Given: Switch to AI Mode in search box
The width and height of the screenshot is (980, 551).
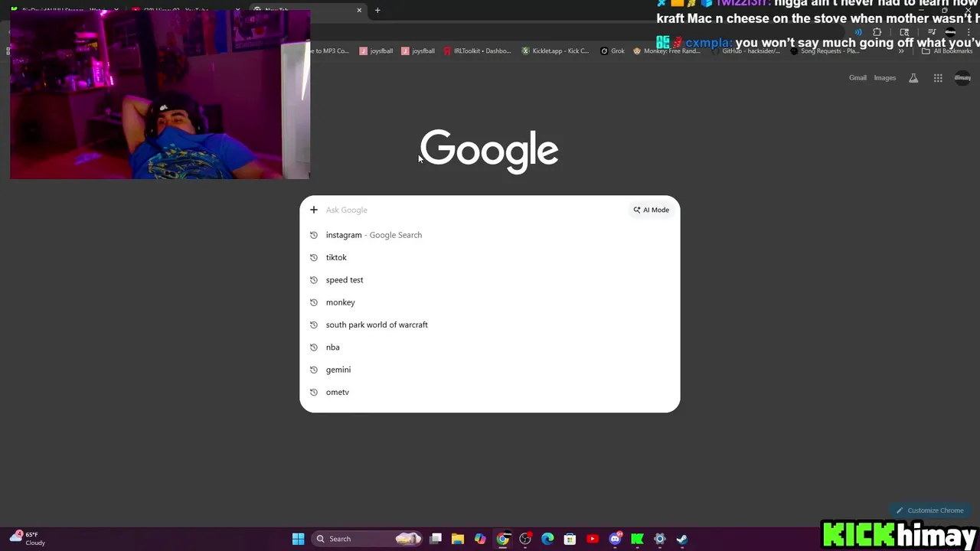Looking at the screenshot, I should coord(651,210).
